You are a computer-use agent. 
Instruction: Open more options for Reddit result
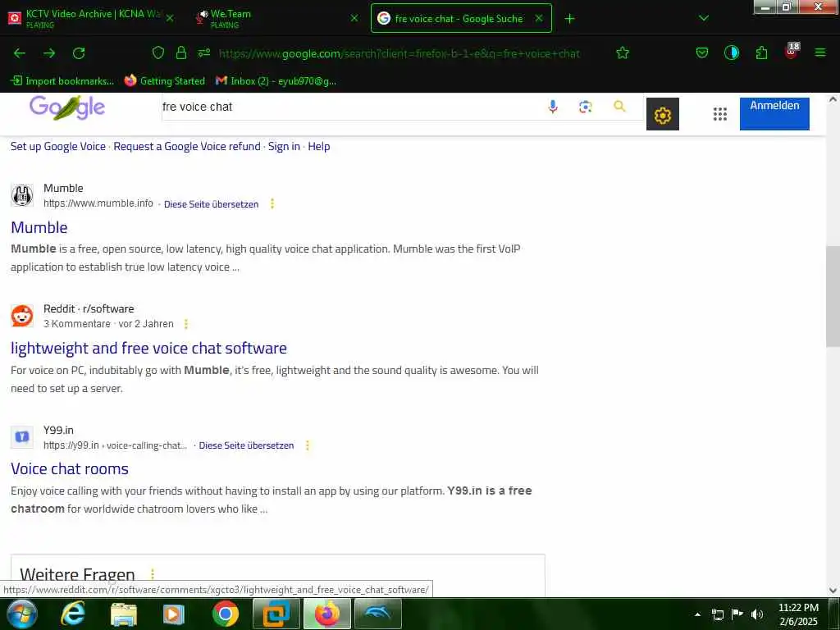[186, 324]
